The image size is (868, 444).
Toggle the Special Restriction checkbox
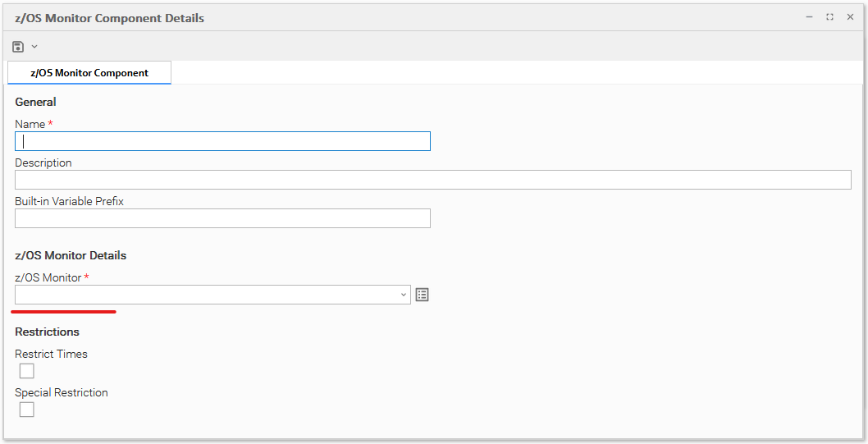tap(27, 410)
